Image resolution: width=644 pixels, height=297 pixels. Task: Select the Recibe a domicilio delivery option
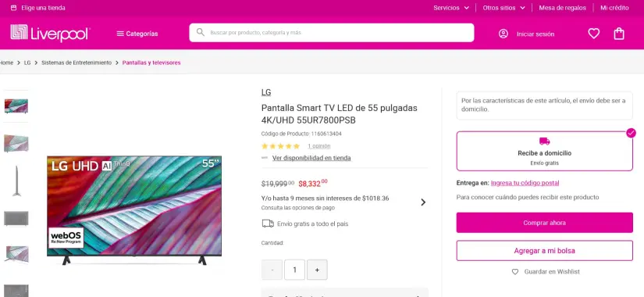tap(545, 151)
